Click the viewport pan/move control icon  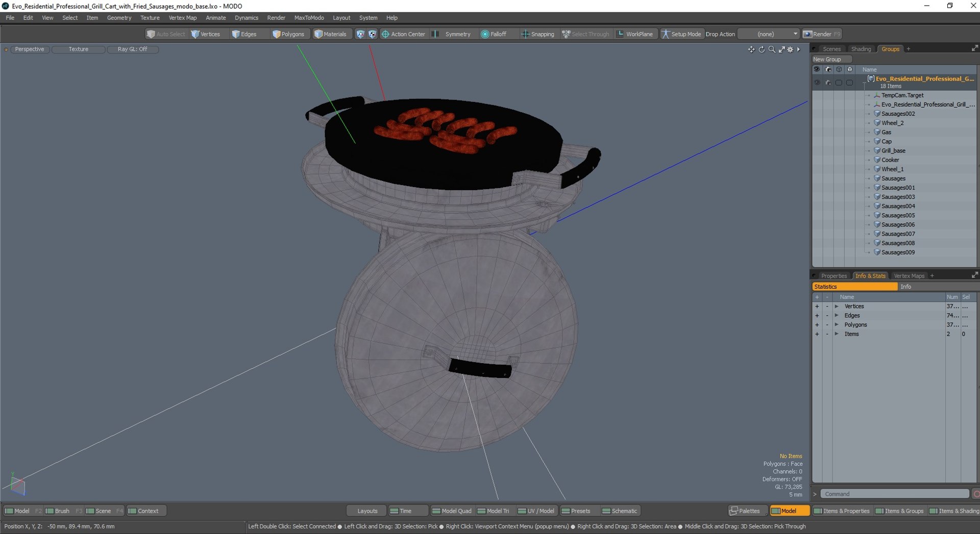click(751, 49)
